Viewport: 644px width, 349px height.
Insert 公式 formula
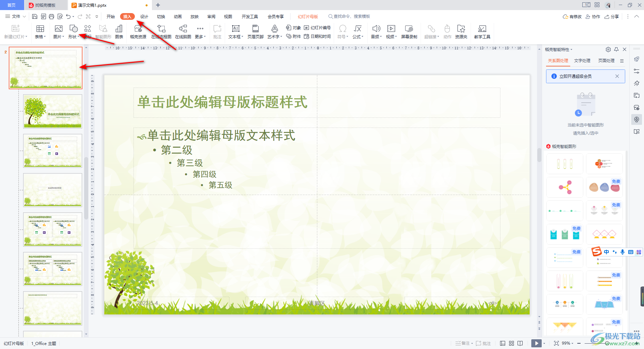[358, 32]
